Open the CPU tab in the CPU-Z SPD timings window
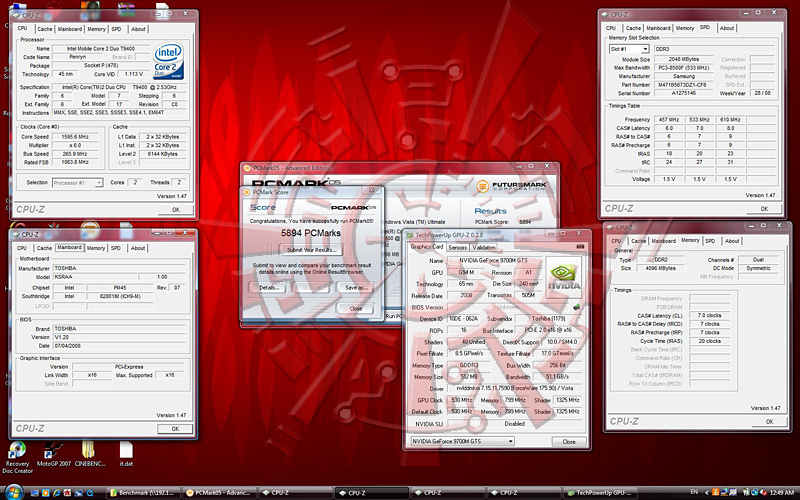This screenshot has width=800, height=500. [x=611, y=29]
